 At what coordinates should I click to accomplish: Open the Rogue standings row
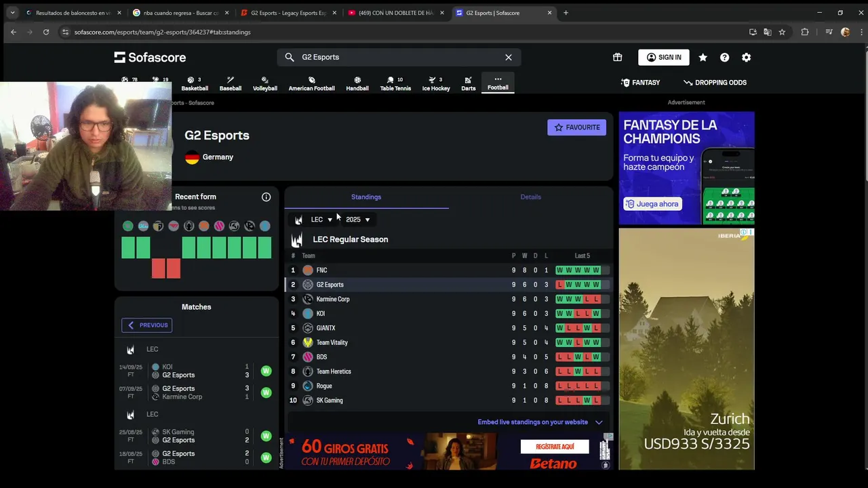448,386
